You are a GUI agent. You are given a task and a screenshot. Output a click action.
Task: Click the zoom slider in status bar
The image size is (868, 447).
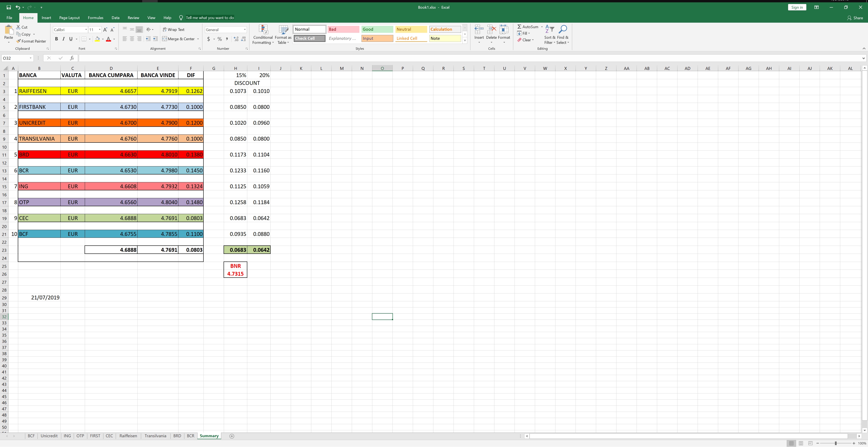[x=836, y=443]
